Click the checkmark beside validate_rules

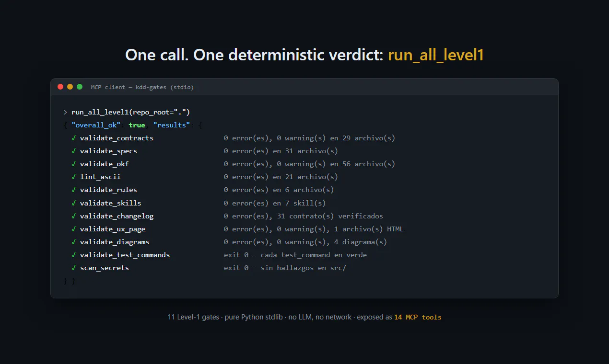click(74, 190)
